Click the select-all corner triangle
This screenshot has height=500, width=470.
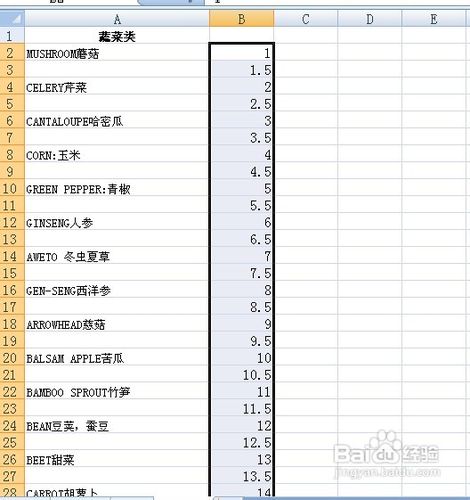coord(12,18)
